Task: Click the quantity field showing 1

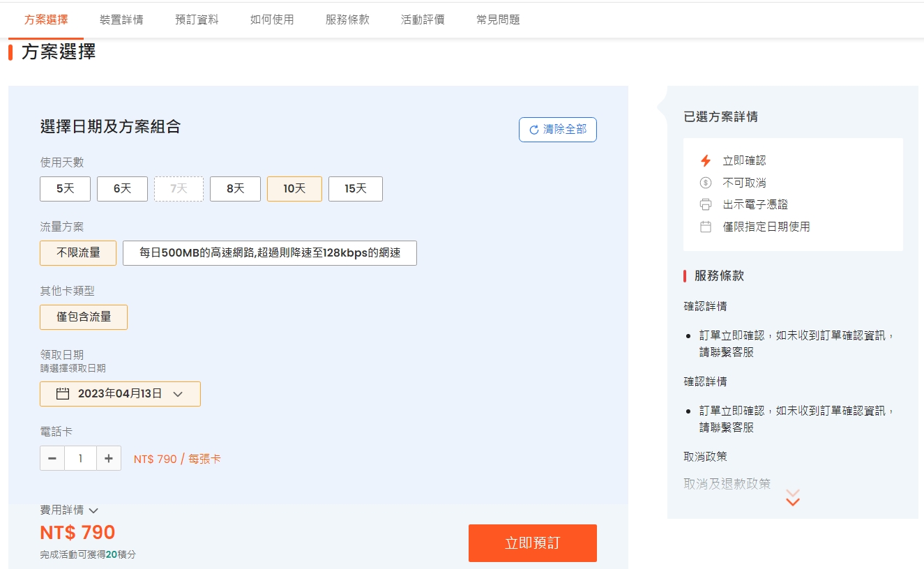Action: [80, 458]
